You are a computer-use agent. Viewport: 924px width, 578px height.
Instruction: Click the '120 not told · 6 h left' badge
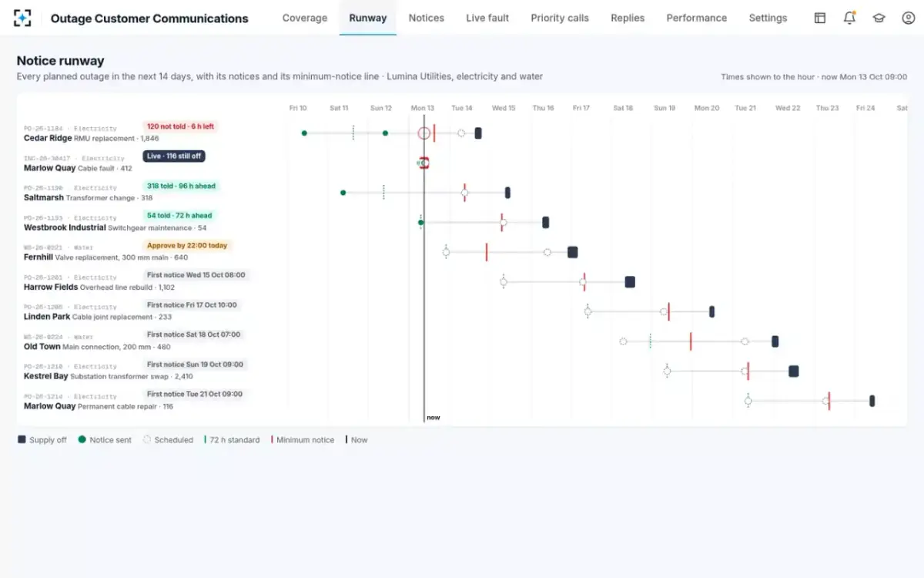(x=180, y=126)
